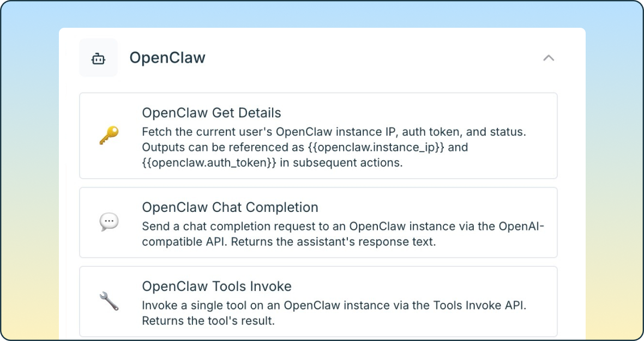This screenshot has height=341, width=644.
Task: Click the robot icon in the OpenClaw header
Action: 98,57
